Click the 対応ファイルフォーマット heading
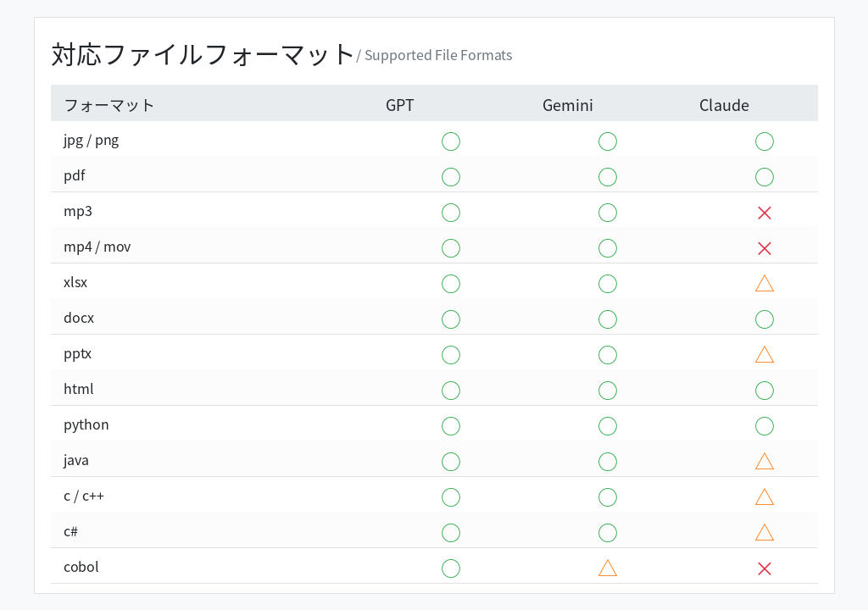Screen dimensions: 868x610 203,55
